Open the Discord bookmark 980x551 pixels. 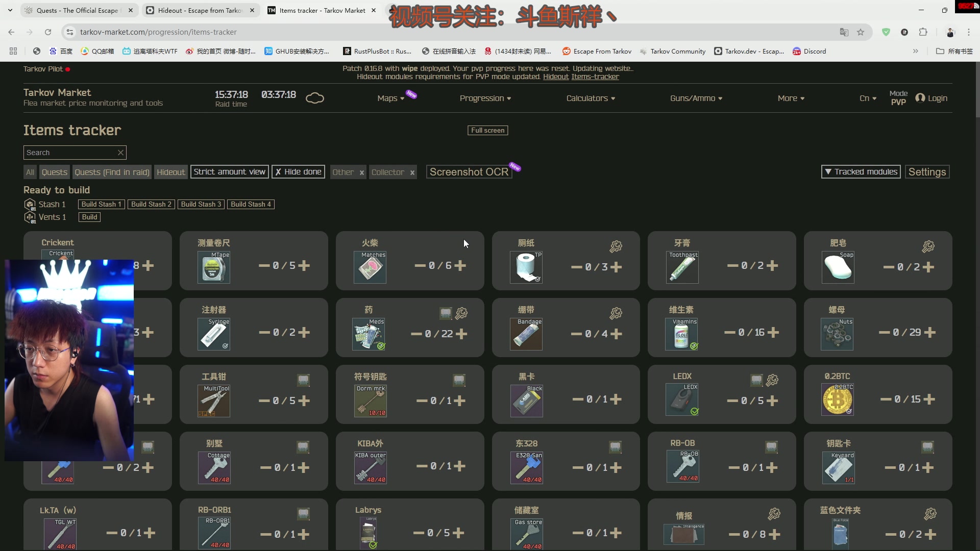tap(810, 51)
